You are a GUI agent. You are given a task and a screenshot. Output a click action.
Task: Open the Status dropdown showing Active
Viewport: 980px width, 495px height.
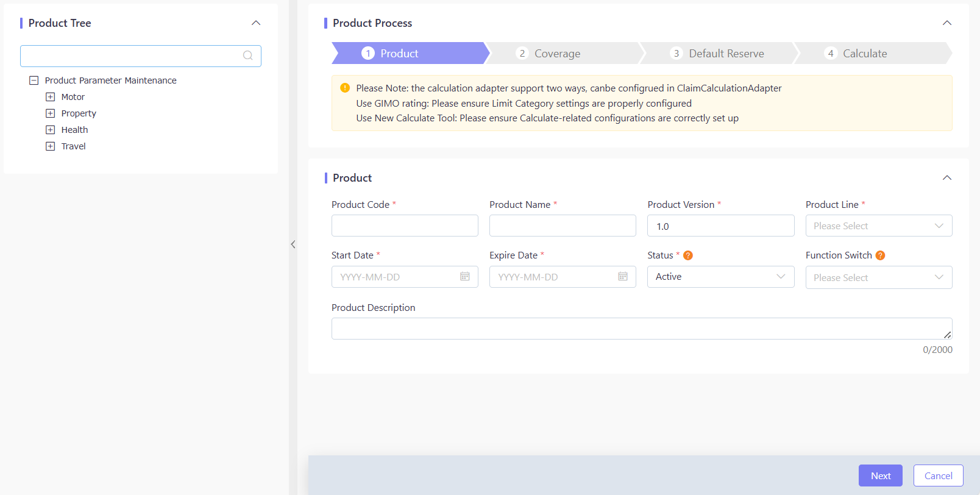720,277
